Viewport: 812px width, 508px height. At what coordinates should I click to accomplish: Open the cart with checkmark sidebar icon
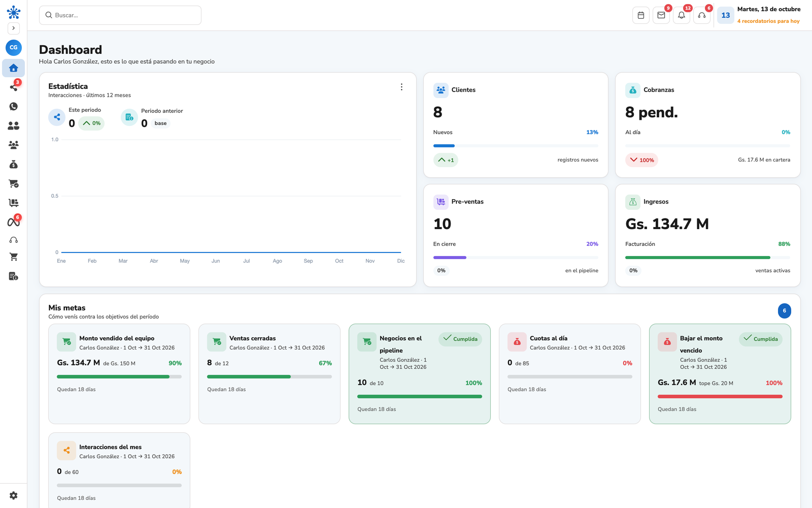pyautogui.click(x=14, y=183)
